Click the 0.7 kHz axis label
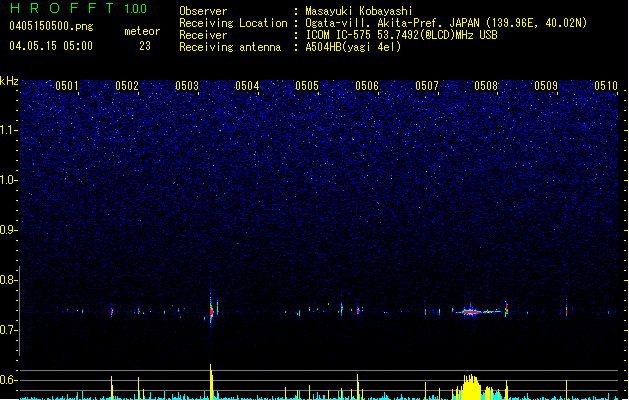 click(x=9, y=330)
